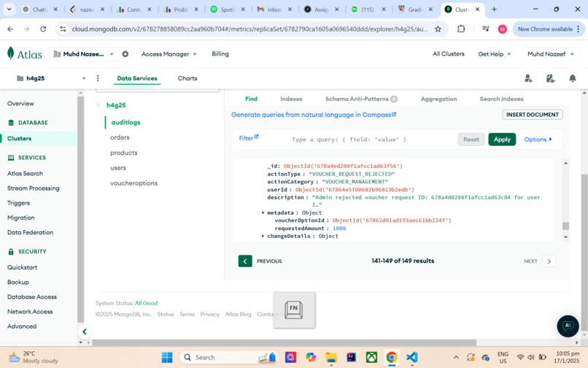Open Chrome extensions puzzle icon
The height and width of the screenshot is (368, 588).
click(x=461, y=29)
